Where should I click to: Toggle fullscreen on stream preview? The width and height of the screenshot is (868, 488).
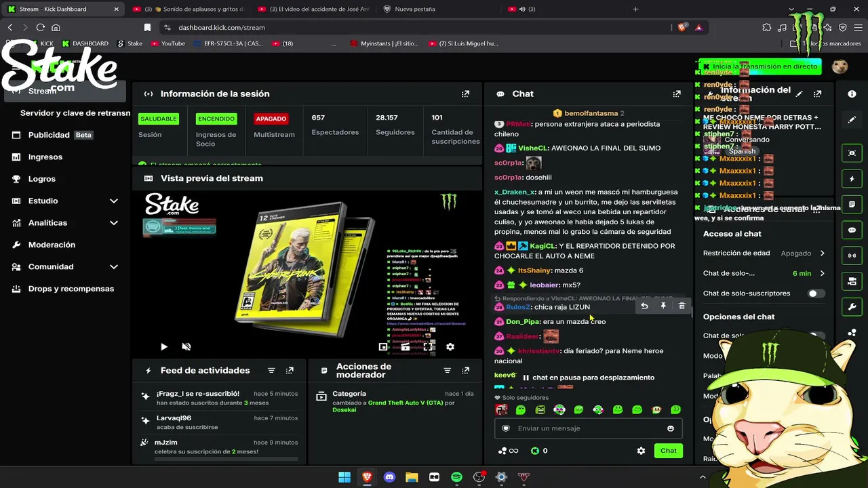pos(428,347)
